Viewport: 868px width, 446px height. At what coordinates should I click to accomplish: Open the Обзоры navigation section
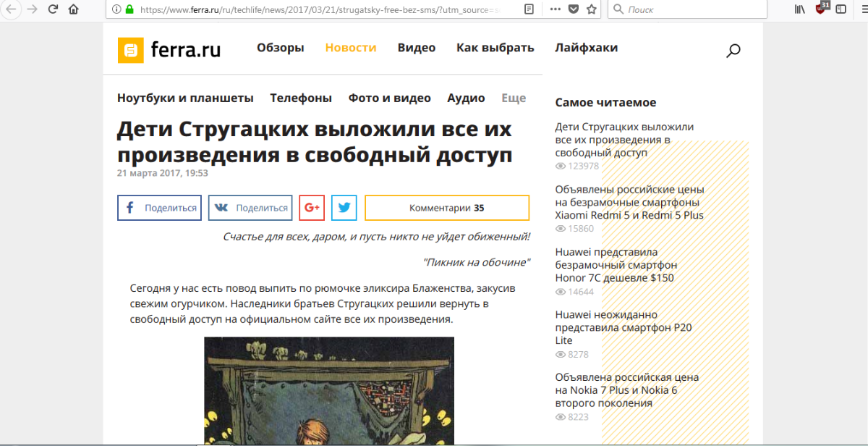click(x=280, y=48)
